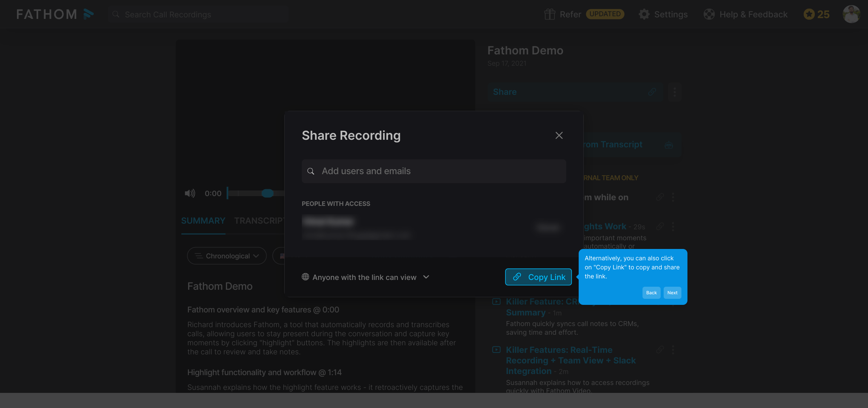Copy link of 'while on' highlight
The height and width of the screenshot is (408, 868).
(x=660, y=197)
